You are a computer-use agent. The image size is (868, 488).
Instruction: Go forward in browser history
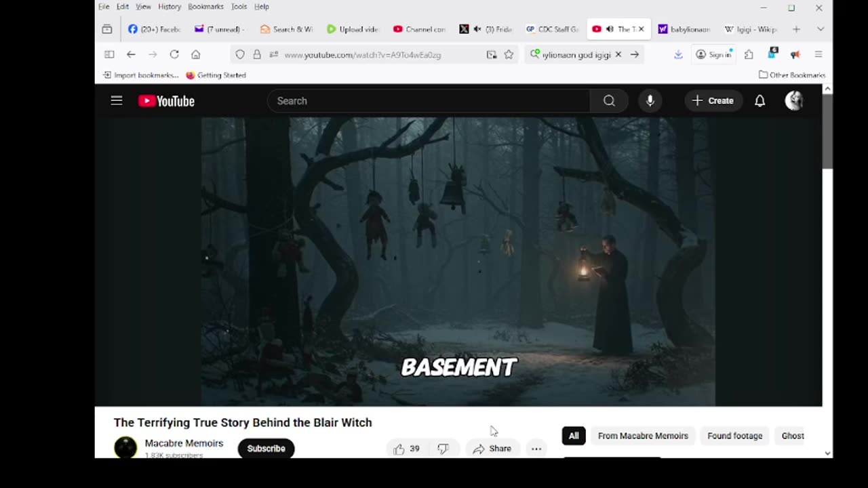(x=153, y=54)
